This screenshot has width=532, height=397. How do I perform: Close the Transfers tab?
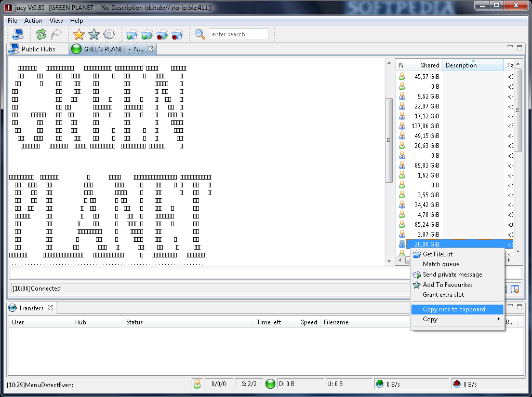[50, 308]
